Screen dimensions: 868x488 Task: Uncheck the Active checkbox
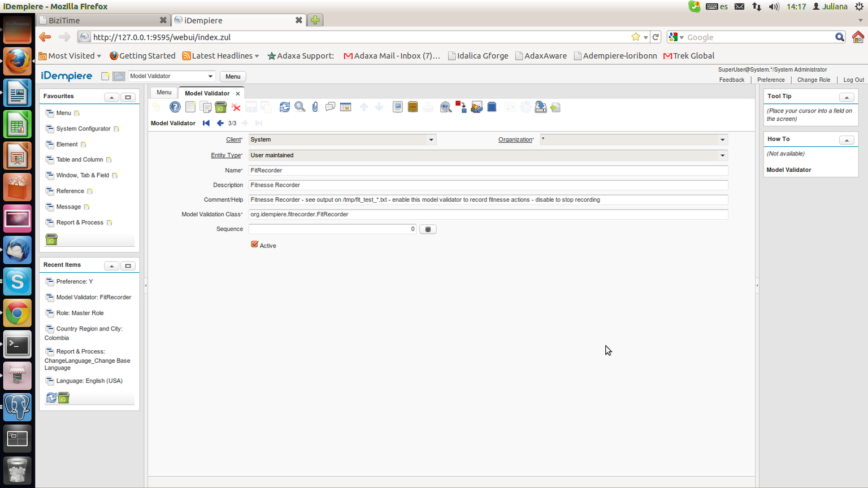click(255, 245)
